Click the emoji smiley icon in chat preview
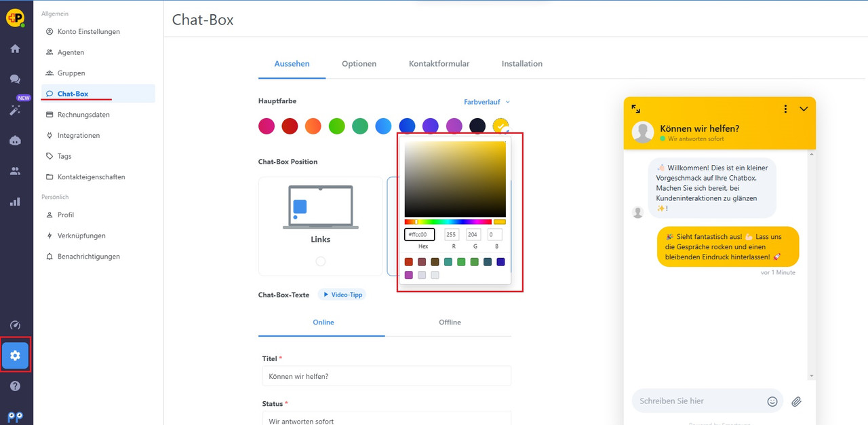868x425 pixels. pos(772,401)
